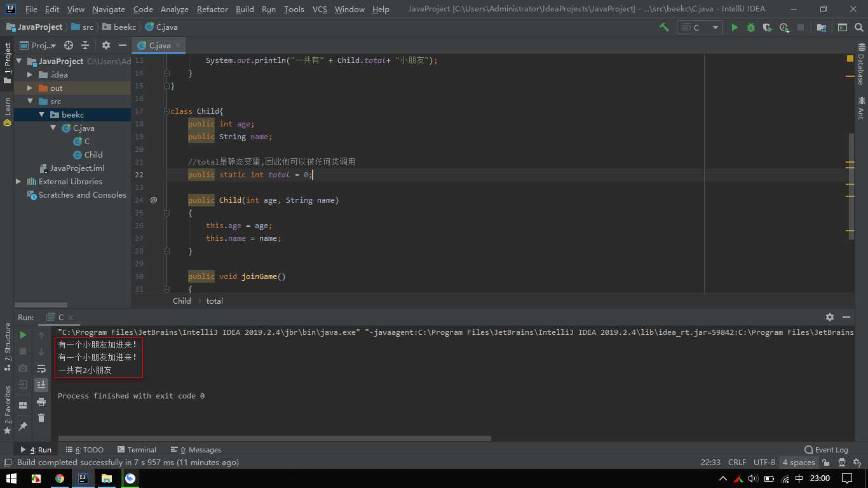Open the Database side tool window

click(861, 65)
